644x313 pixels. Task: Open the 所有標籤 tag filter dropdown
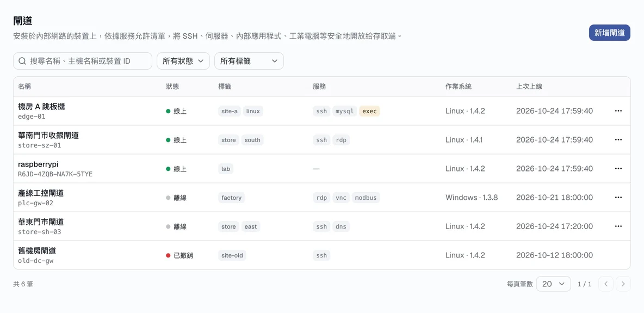click(249, 61)
